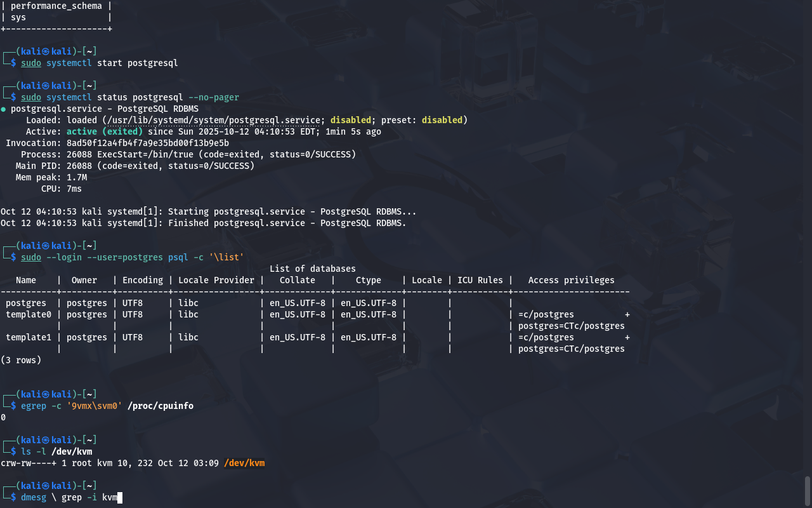Click the Kali symbol in the last prompt
Image resolution: width=812 pixels, height=508 pixels.
[46, 486]
